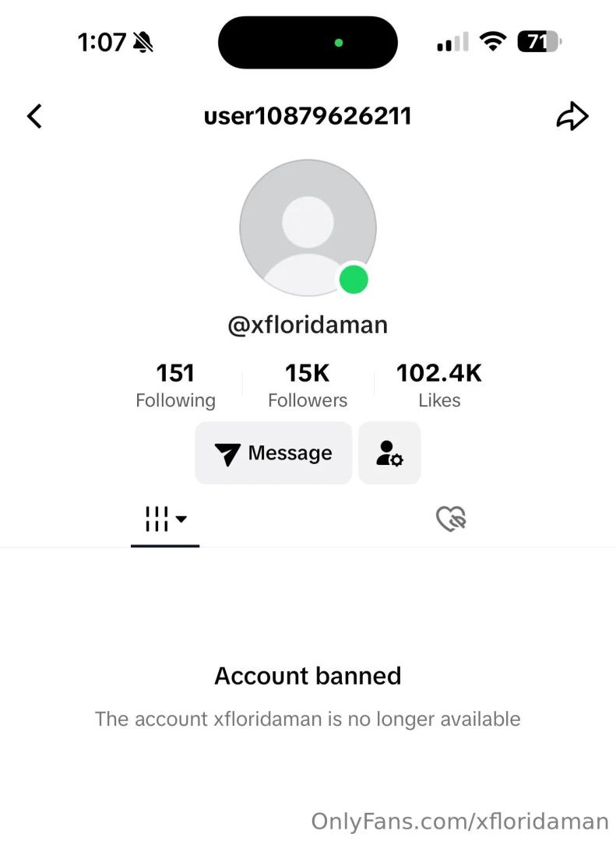
Task: Tap the Followers count showing 15K
Action: click(308, 383)
